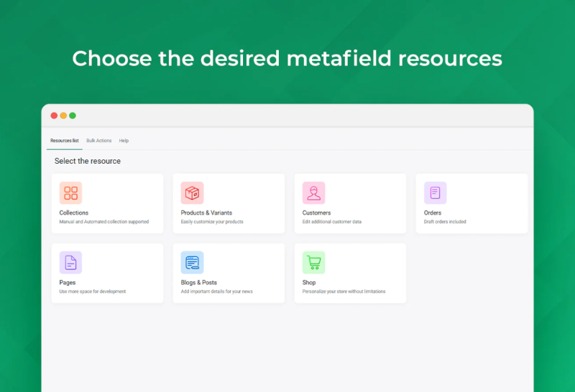The height and width of the screenshot is (392, 575).
Task: Click the Blogs & Posts icon
Action: (192, 262)
